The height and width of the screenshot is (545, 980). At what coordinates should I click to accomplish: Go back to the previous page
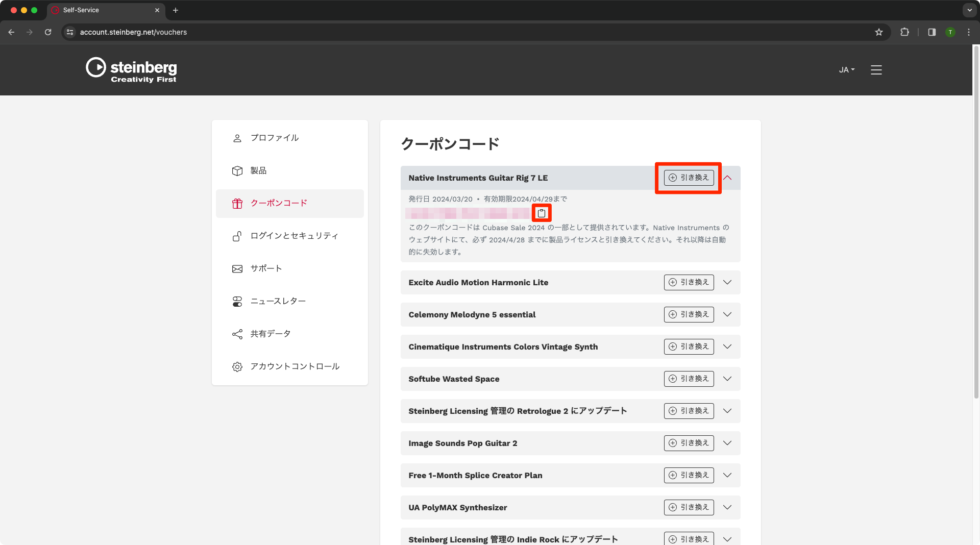click(x=11, y=32)
